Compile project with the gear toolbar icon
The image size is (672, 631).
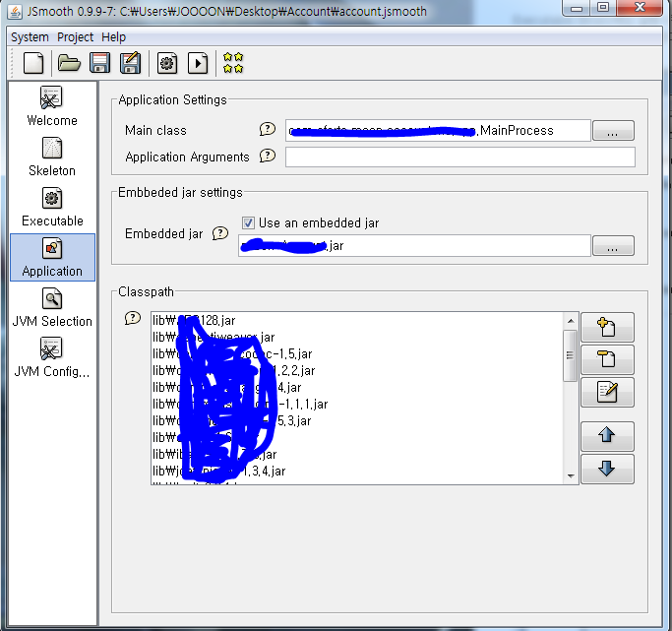(167, 63)
